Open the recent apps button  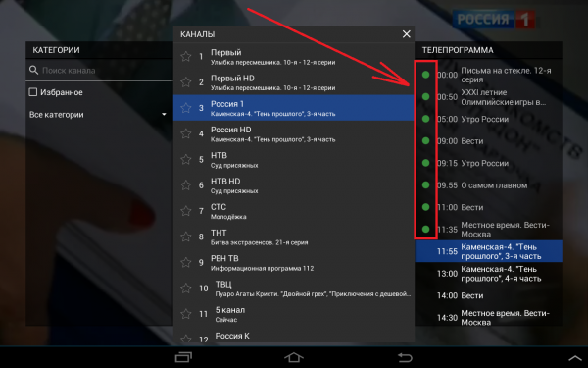(x=183, y=357)
